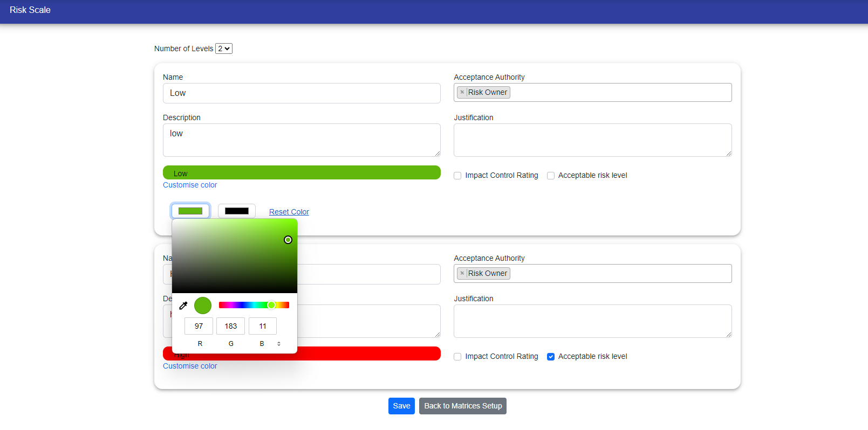This screenshot has height=430, width=868.
Task: Open the green background color swatch
Action: [x=190, y=211]
